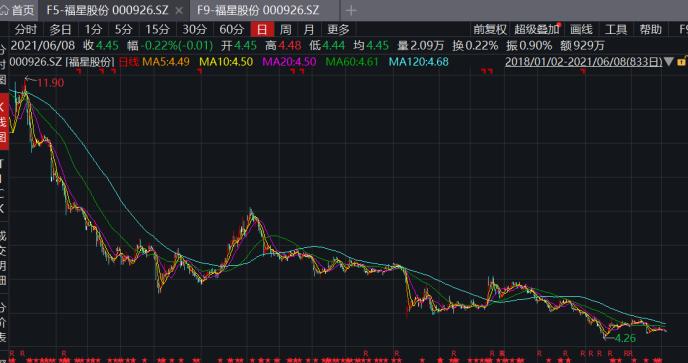688x363 pixels.
Task: Click the 4.26 low price marker
Action: point(625,338)
